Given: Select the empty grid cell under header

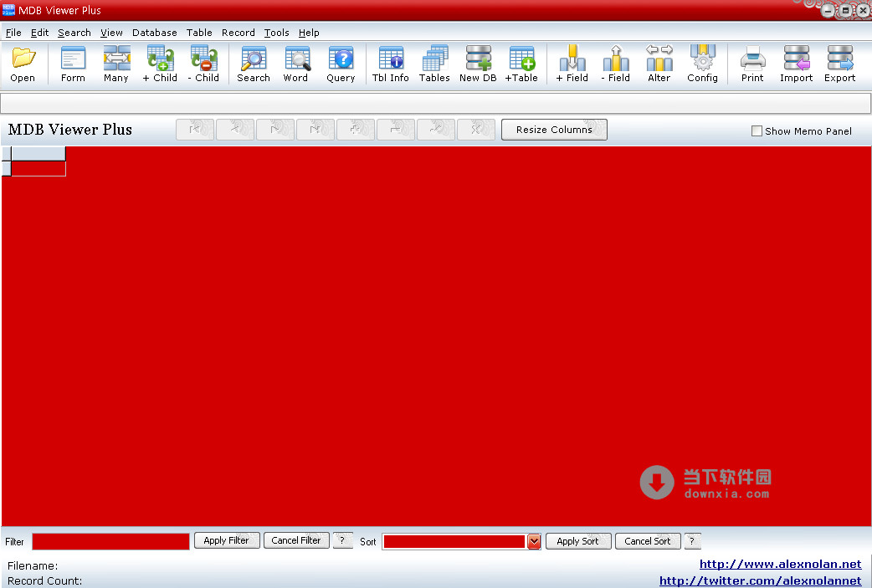Looking at the screenshot, I should (38, 169).
